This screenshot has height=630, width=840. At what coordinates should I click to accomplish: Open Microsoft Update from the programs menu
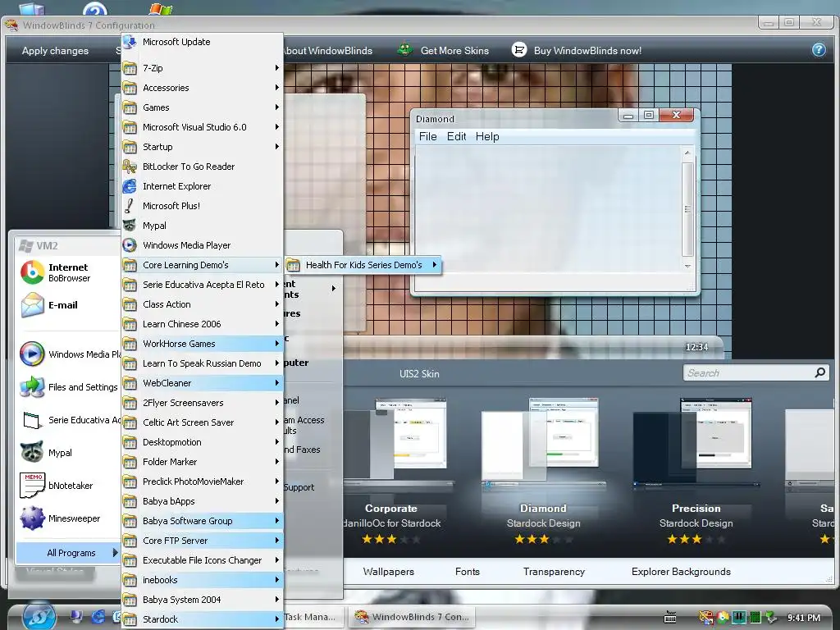(x=202, y=42)
